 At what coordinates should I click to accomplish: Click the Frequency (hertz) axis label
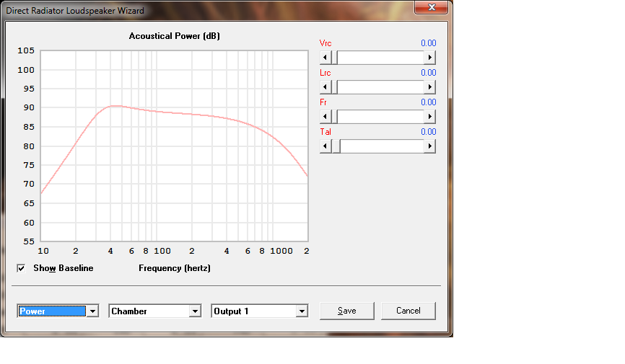(175, 268)
